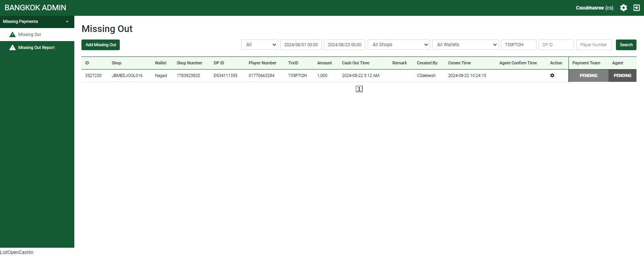This screenshot has height=256, width=644.
Task: Click the Amount column header
Action: [324, 63]
